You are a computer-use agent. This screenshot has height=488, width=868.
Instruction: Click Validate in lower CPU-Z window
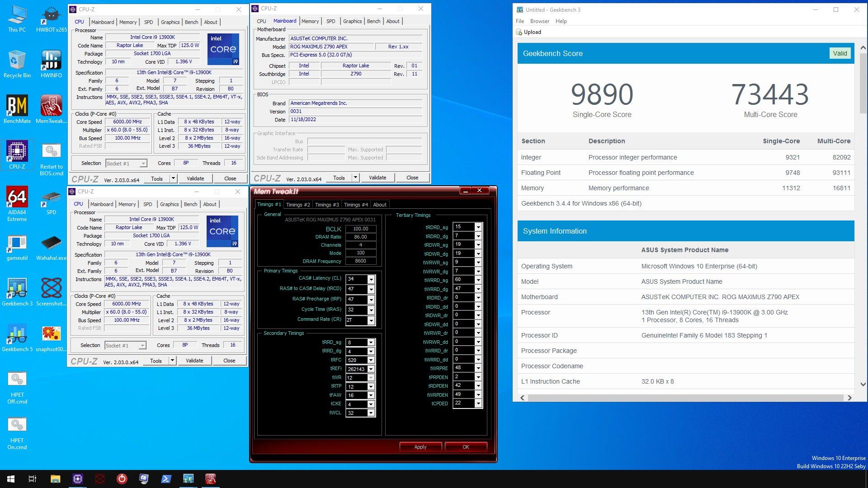pyautogui.click(x=194, y=361)
